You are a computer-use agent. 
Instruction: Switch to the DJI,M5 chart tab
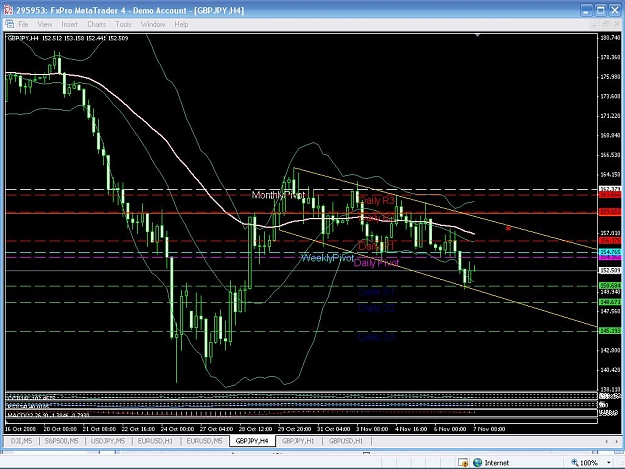(22, 441)
